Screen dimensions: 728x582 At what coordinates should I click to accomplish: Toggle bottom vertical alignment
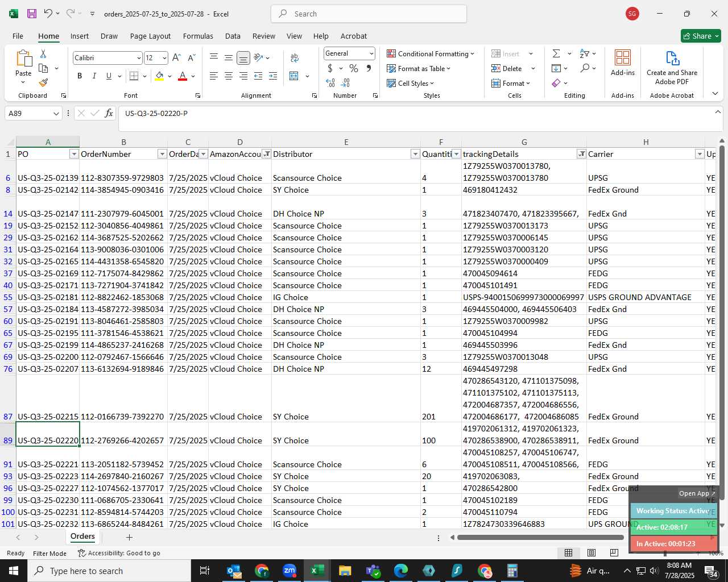click(243, 58)
